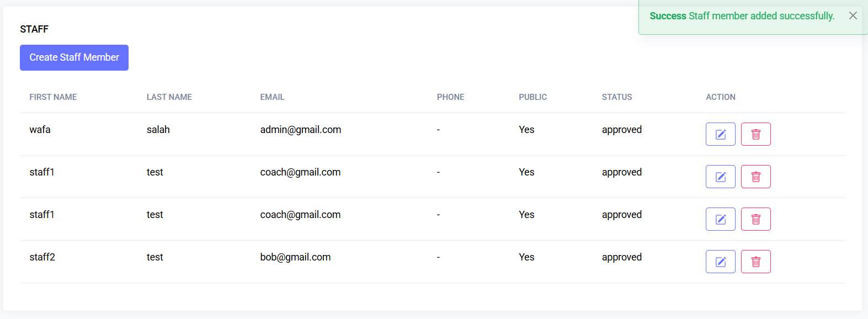Click the Status column header
Screen dimensions: 868x319
[x=616, y=97]
